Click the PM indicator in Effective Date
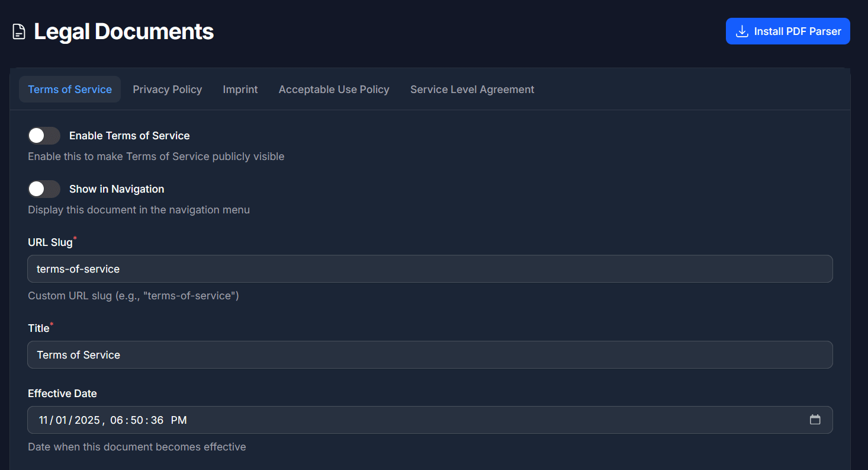Screen dimensions: 868x470 click(x=179, y=420)
